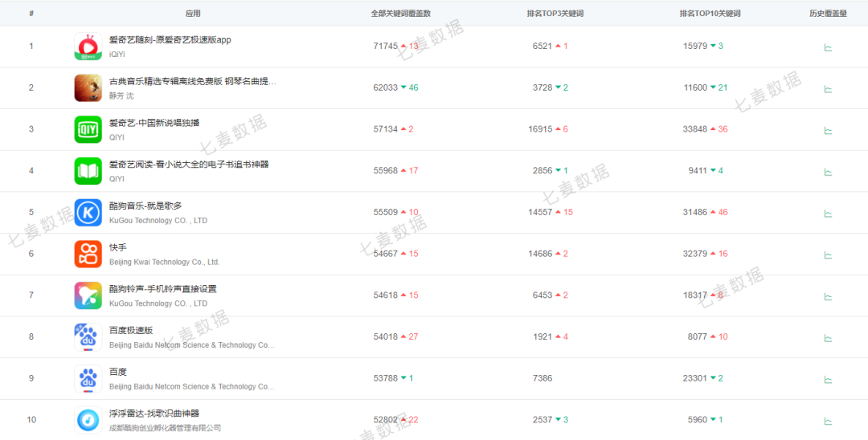Click coverage value 57134

pyautogui.click(x=386, y=129)
